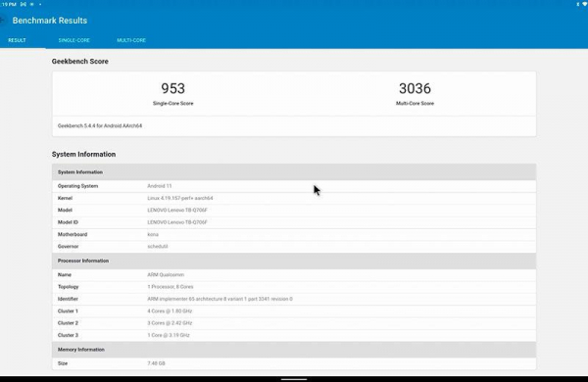Select the 953 single-core score
Screen dimensions: 588x382
pyautogui.click(x=172, y=88)
